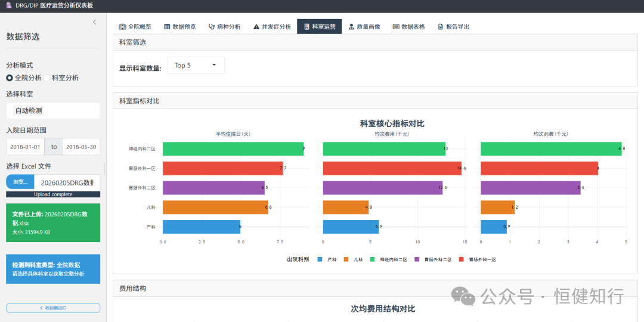Click the uploaded file name field
The height and width of the screenshot is (322, 644).
(67, 182)
